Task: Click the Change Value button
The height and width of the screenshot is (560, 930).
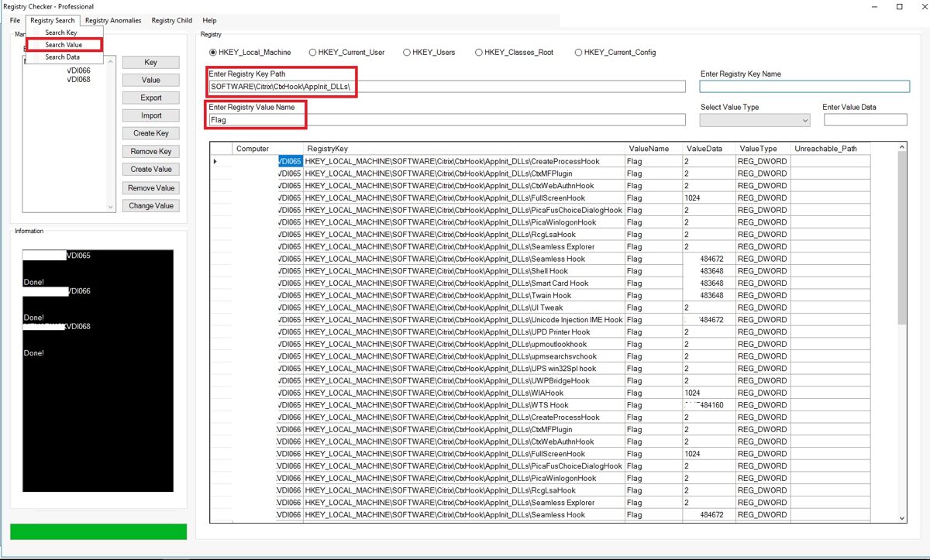Action: click(150, 206)
